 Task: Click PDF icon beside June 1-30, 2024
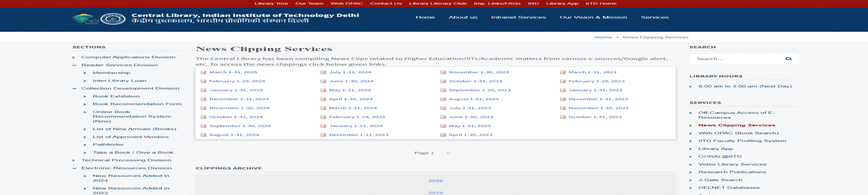point(323,81)
